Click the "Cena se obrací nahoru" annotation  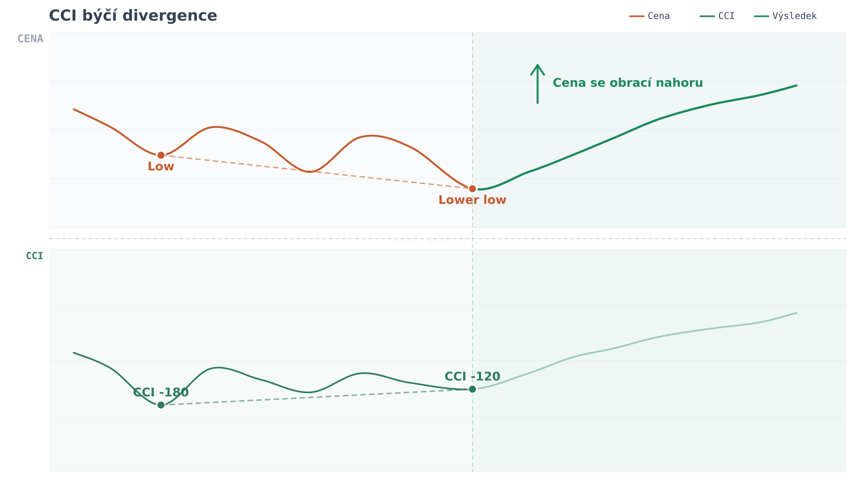click(x=628, y=83)
